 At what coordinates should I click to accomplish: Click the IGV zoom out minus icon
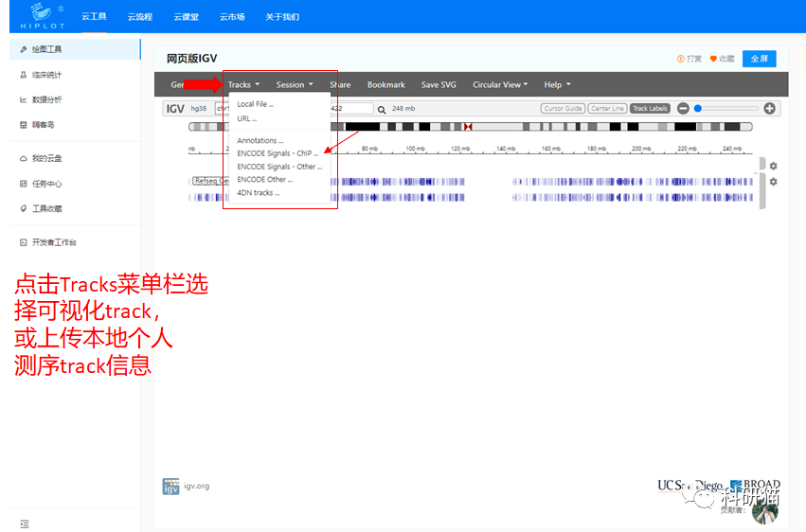(683, 109)
